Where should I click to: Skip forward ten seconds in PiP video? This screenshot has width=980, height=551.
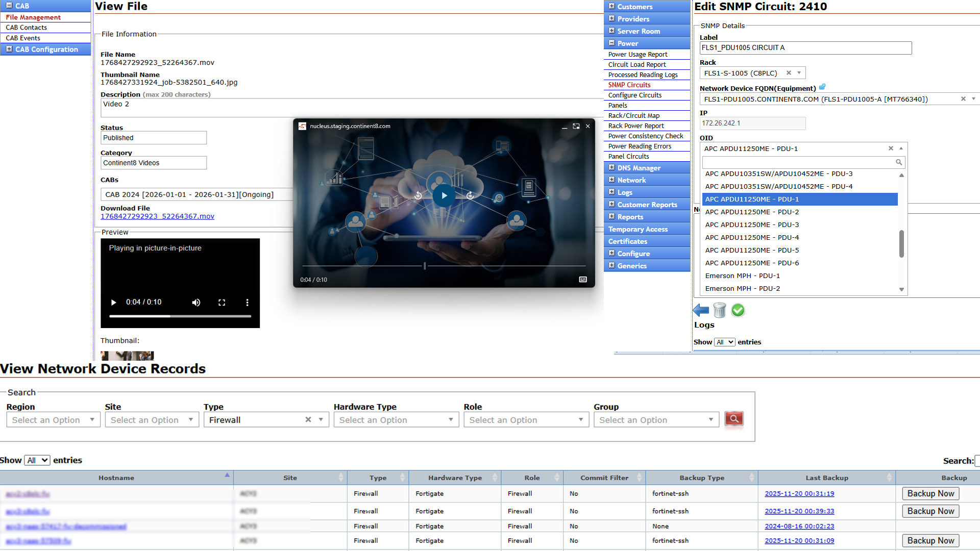pyautogui.click(x=470, y=195)
